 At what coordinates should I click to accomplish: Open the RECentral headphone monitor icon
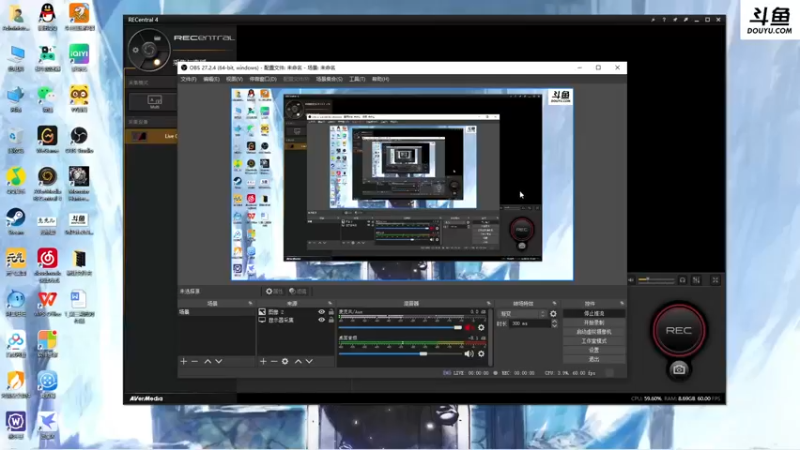[x=683, y=280]
